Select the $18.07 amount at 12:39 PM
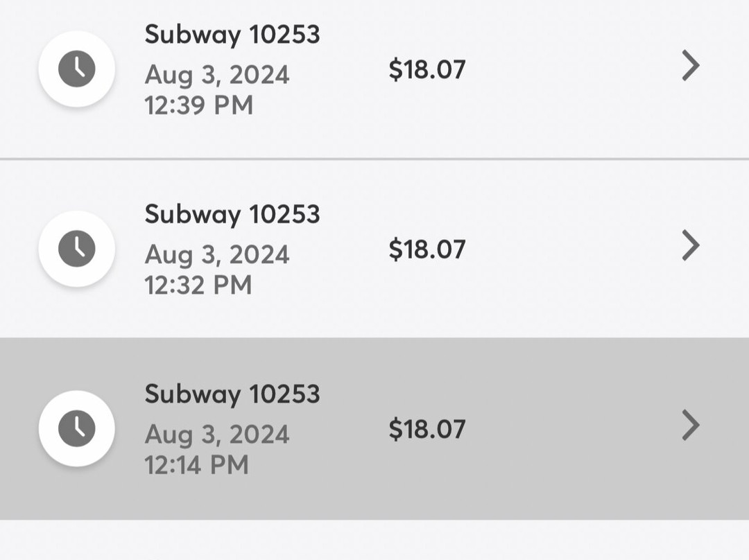The width and height of the screenshot is (749, 560). pos(427,69)
